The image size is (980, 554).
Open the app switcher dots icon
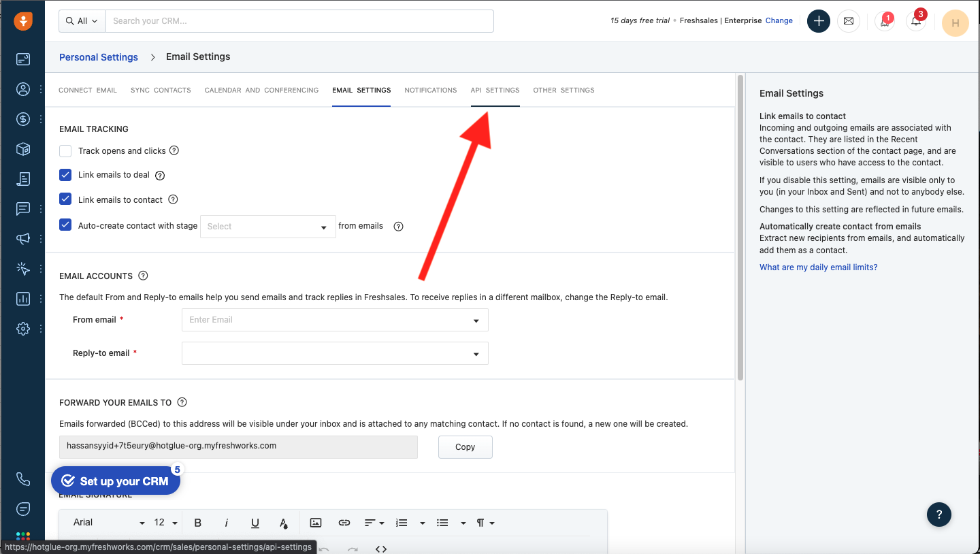(x=23, y=536)
